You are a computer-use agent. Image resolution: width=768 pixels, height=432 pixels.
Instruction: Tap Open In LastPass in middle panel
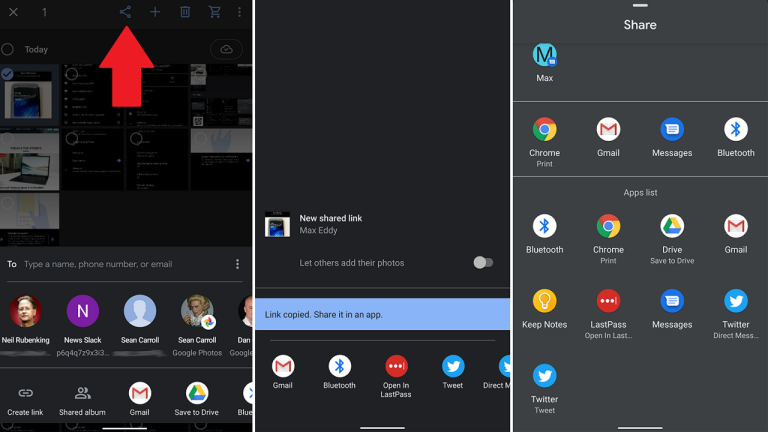pyautogui.click(x=396, y=376)
